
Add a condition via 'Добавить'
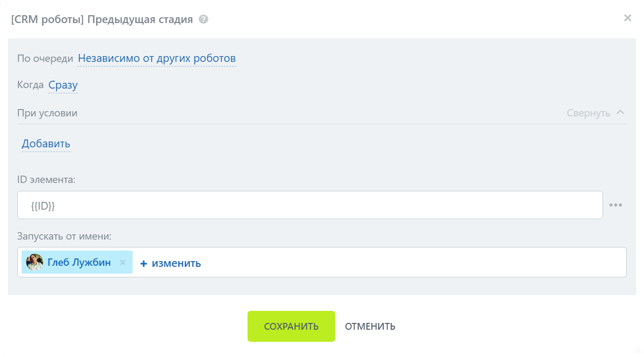tap(46, 144)
